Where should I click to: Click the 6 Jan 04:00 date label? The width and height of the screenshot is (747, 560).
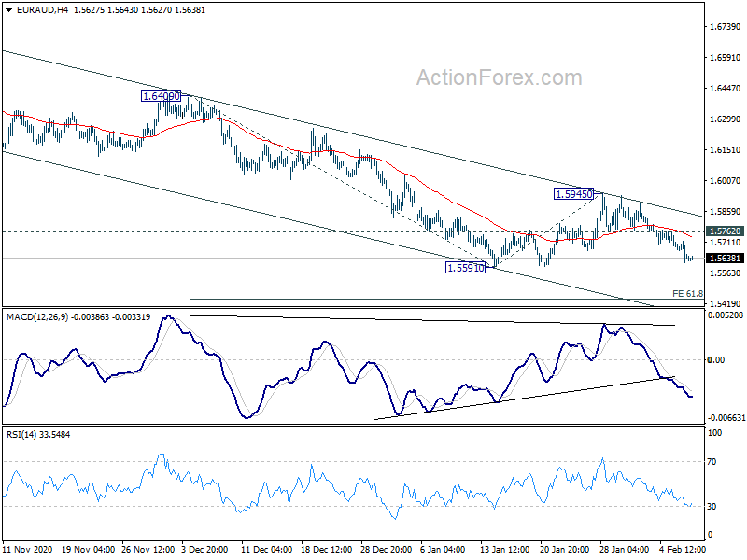click(x=443, y=550)
